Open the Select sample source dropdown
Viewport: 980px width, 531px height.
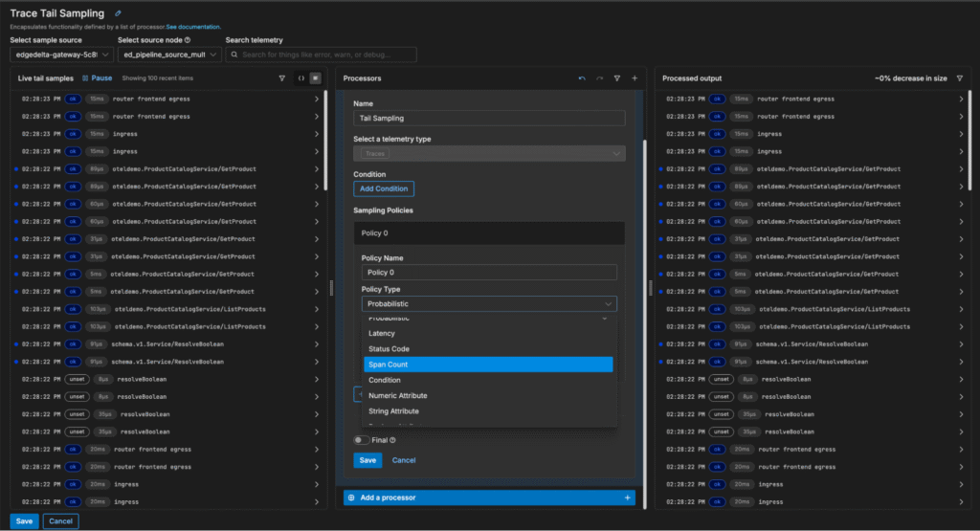61,55
